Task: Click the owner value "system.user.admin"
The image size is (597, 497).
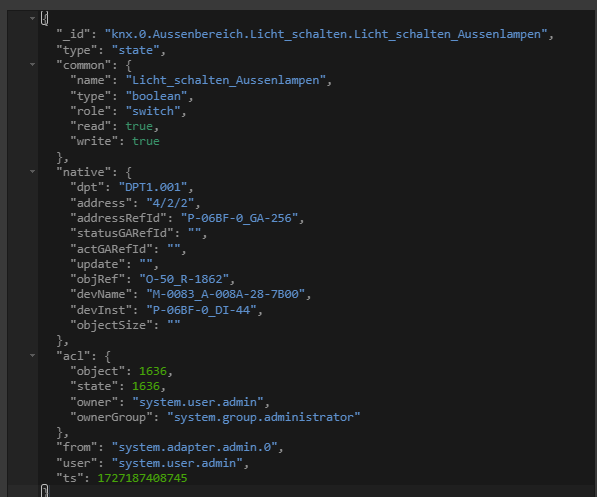Action: [x=198, y=402]
